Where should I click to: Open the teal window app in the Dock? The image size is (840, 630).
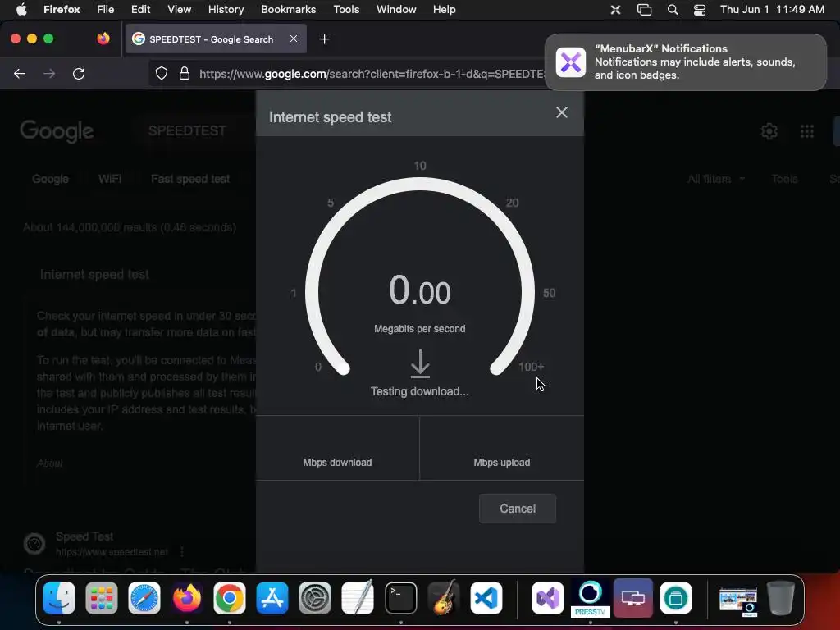click(x=676, y=598)
